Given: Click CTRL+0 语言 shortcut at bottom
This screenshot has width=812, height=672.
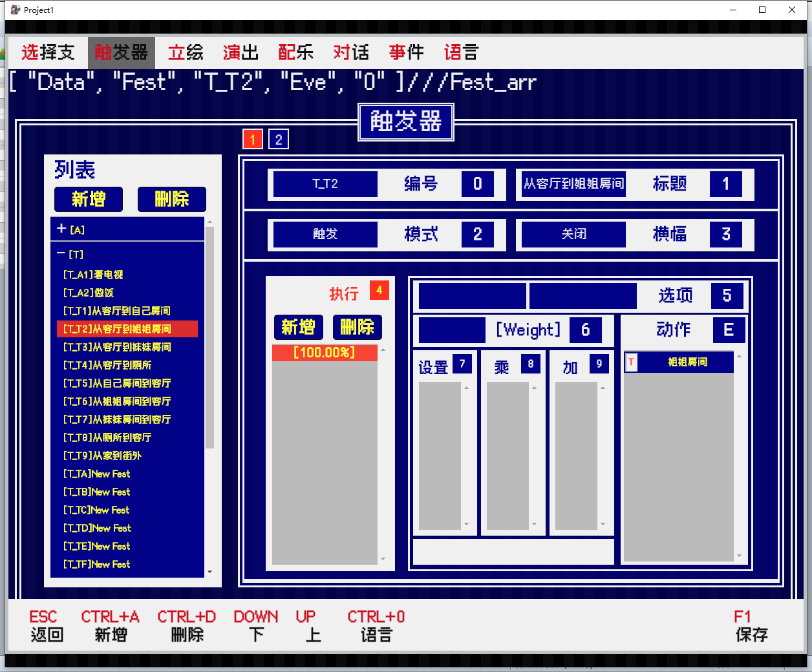Looking at the screenshot, I should point(376,625).
